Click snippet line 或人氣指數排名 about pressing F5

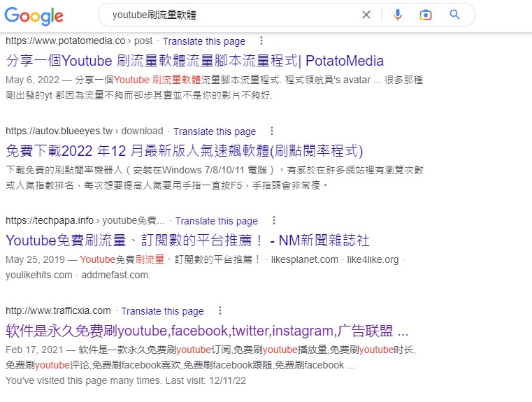pyautogui.click(x=167, y=185)
